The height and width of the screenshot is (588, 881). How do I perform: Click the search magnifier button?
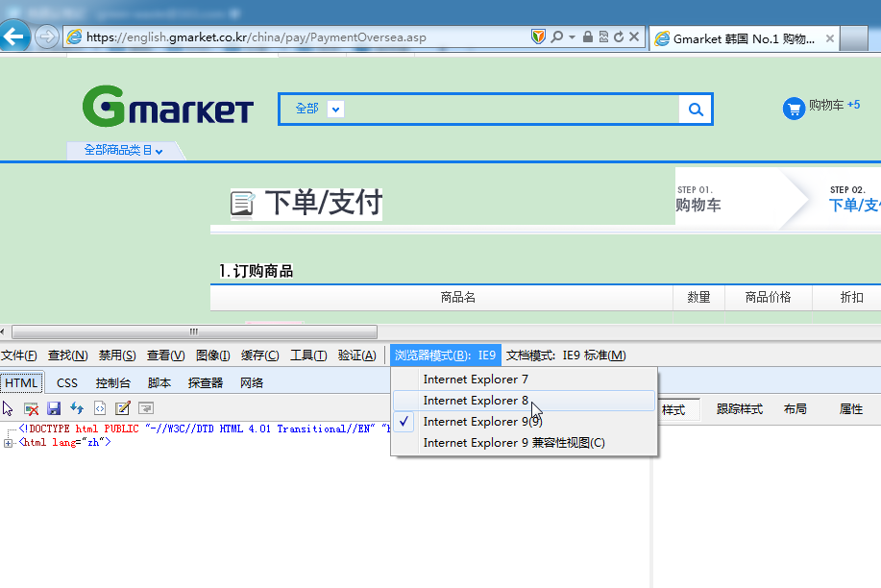point(696,110)
